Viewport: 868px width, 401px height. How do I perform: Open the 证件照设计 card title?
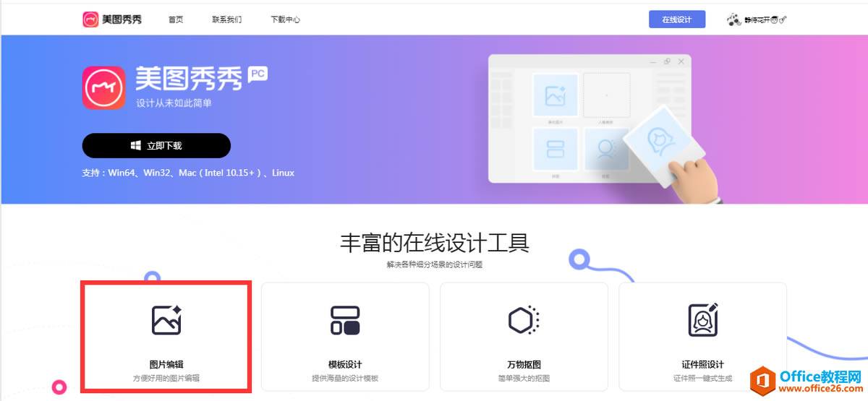point(702,364)
